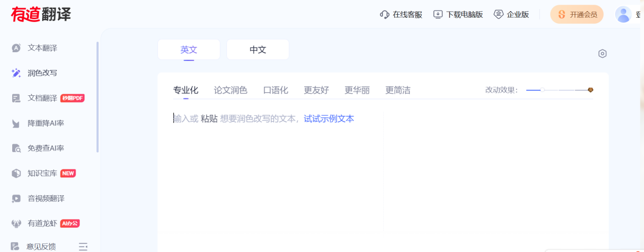Select the 英文 language tab
This screenshot has height=252, width=644.
pyautogui.click(x=189, y=50)
